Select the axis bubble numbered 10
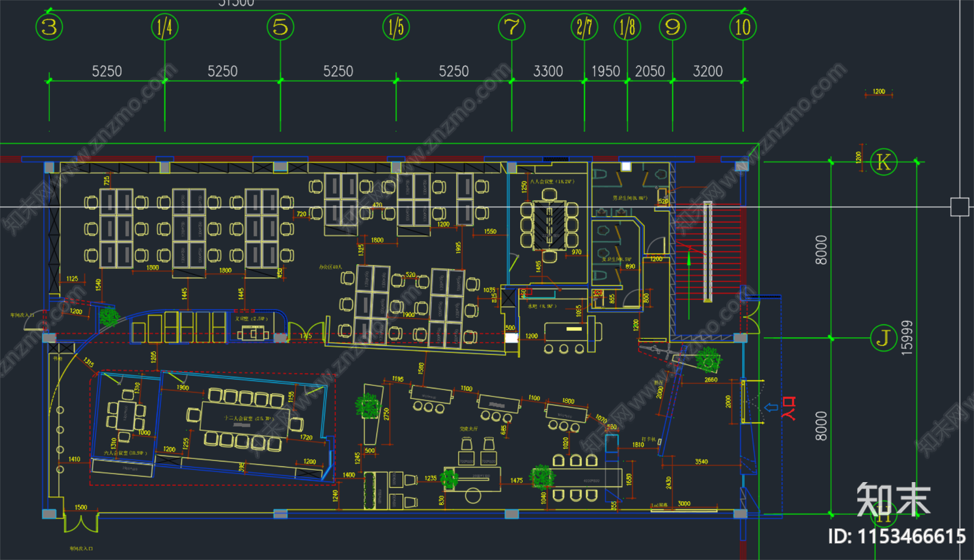 [x=743, y=27]
